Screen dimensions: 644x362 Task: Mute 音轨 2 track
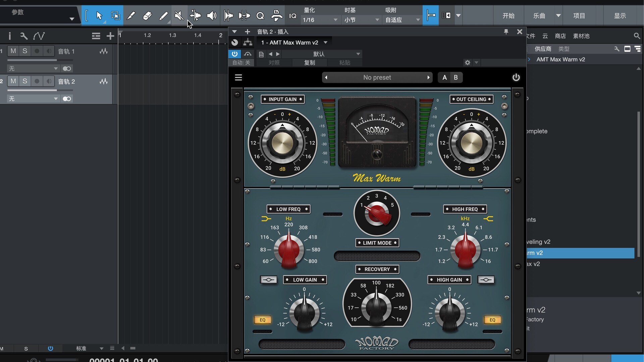click(13, 81)
